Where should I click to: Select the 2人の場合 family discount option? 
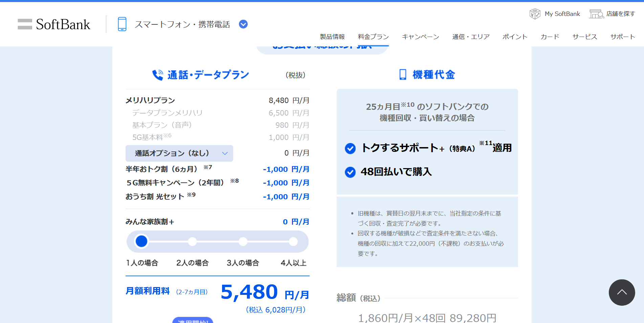pos(192,242)
